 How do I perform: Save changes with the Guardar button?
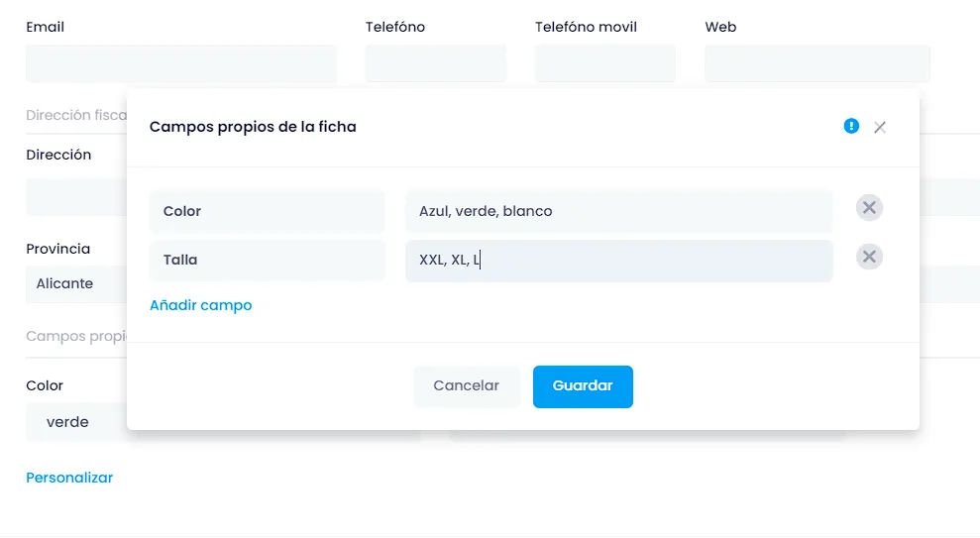pos(583,386)
